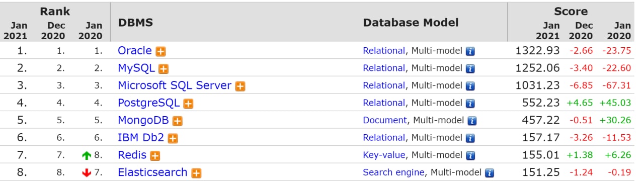644x181 pixels.
Task: Open the plus icon beside Redis
Action: [155, 156]
